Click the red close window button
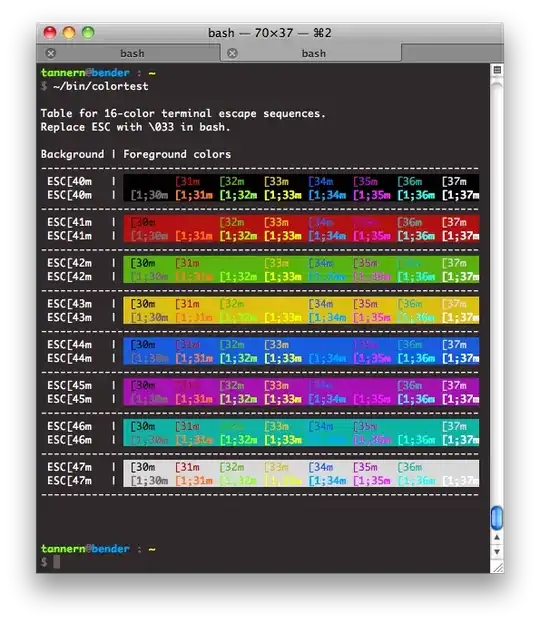The width and height of the screenshot is (540, 623). (50, 33)
